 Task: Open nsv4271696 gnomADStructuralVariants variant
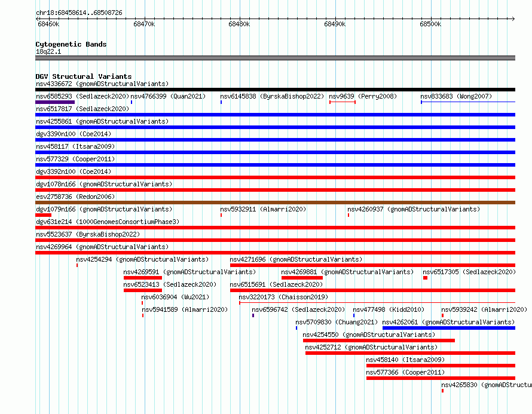click(x=296, y=259)
